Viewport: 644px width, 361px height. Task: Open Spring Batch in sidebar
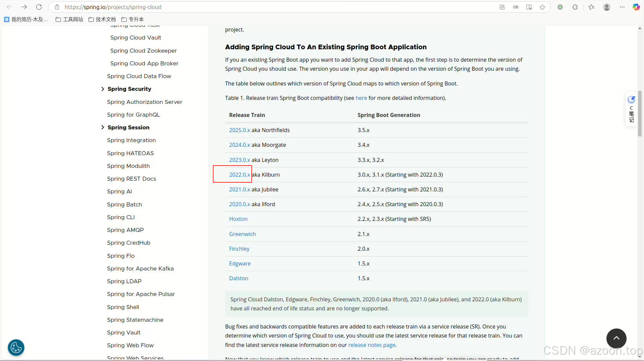pyautogui.click(x=124, y=204)
